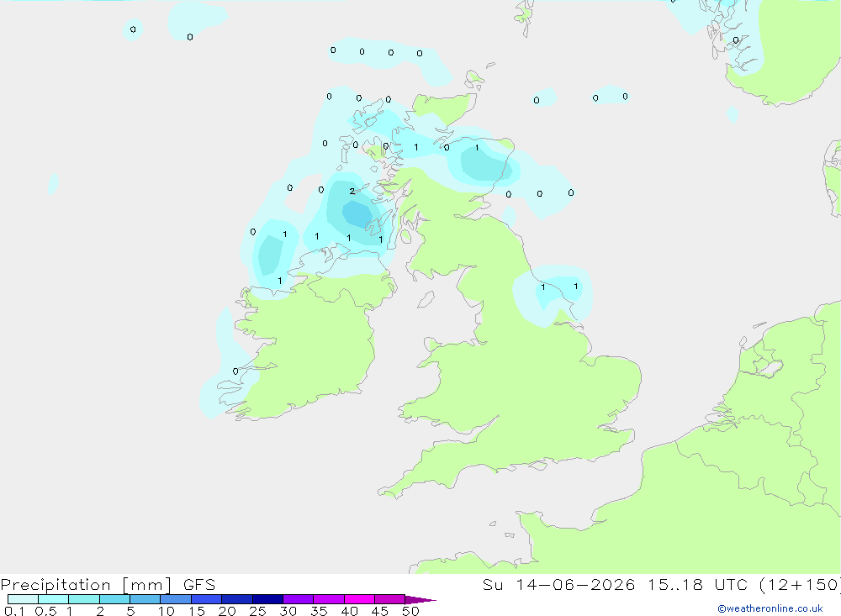Click the '35' legend scale number
The width and height of the screenshot is (841, 616).
coord(319,611)
